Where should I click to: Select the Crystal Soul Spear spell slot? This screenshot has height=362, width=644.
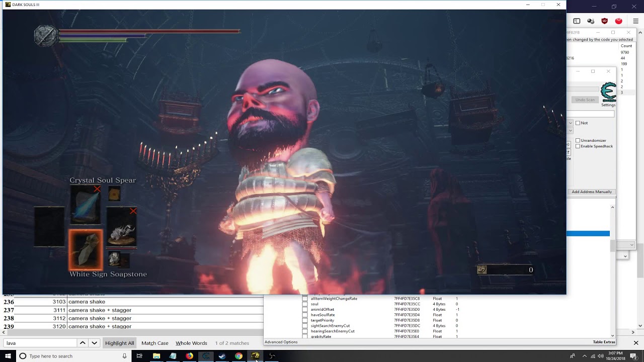[x=86, y=205]
